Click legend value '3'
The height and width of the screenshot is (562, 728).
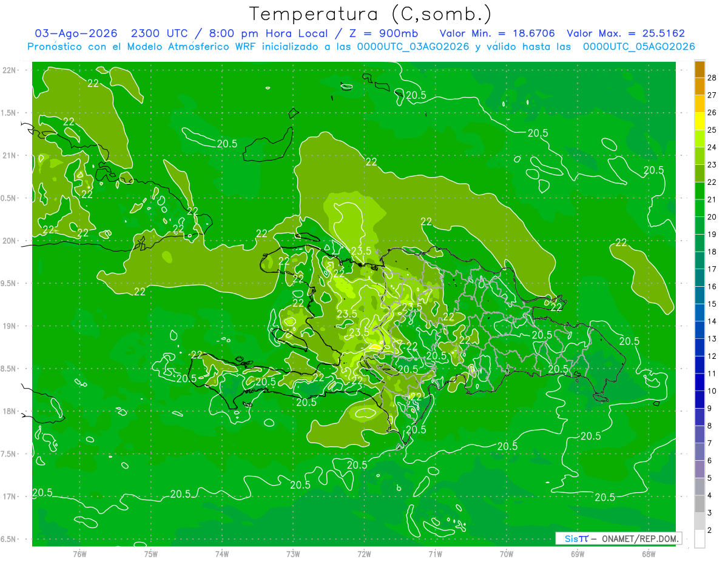point(710,513)
